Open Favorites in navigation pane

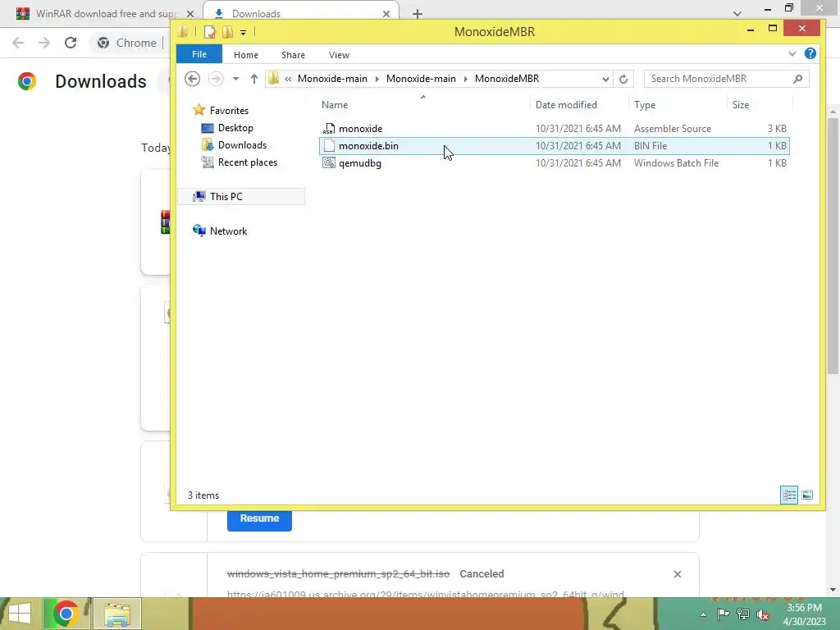(x=229, y=111)
